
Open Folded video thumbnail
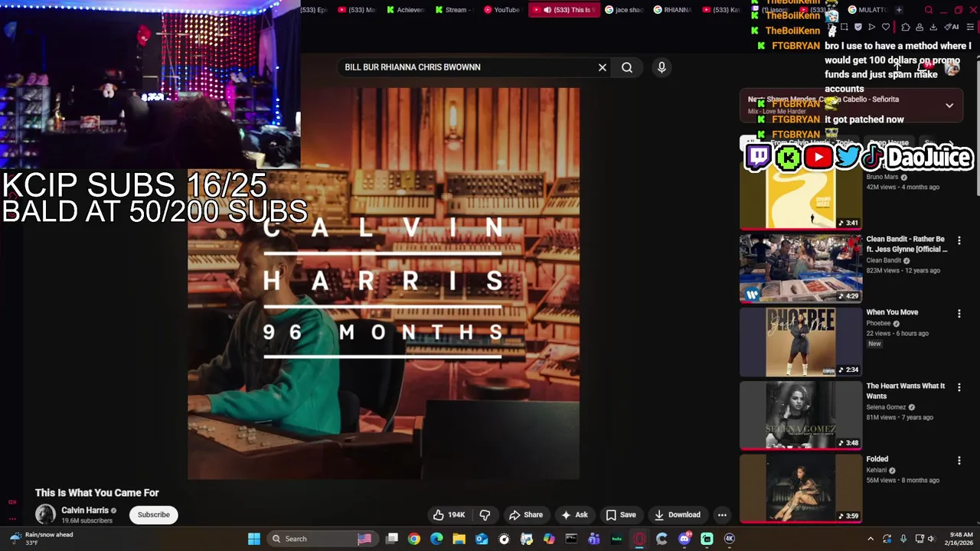coord(800,489)
